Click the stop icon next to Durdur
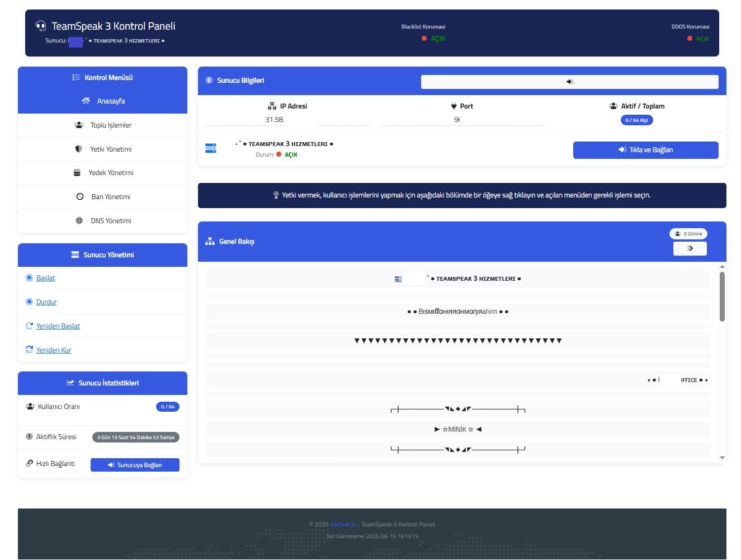The image size is (741, 560). click(29, 302)
